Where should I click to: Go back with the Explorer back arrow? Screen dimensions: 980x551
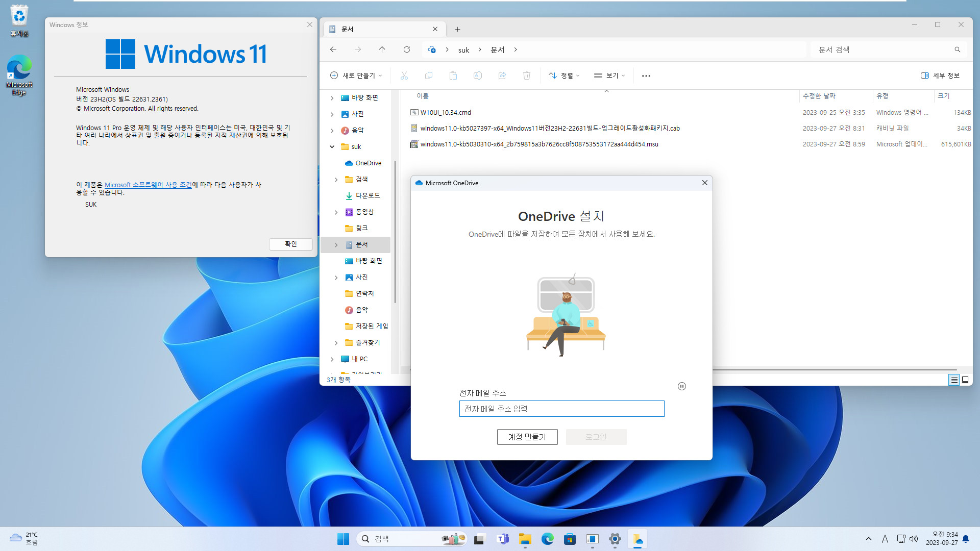[x=333, y=49]
